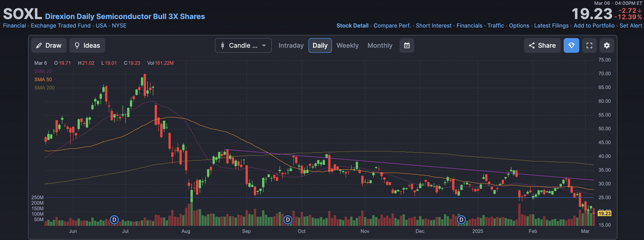
Task: Click the dividend marker near late December
Action: tap(461, 220)
